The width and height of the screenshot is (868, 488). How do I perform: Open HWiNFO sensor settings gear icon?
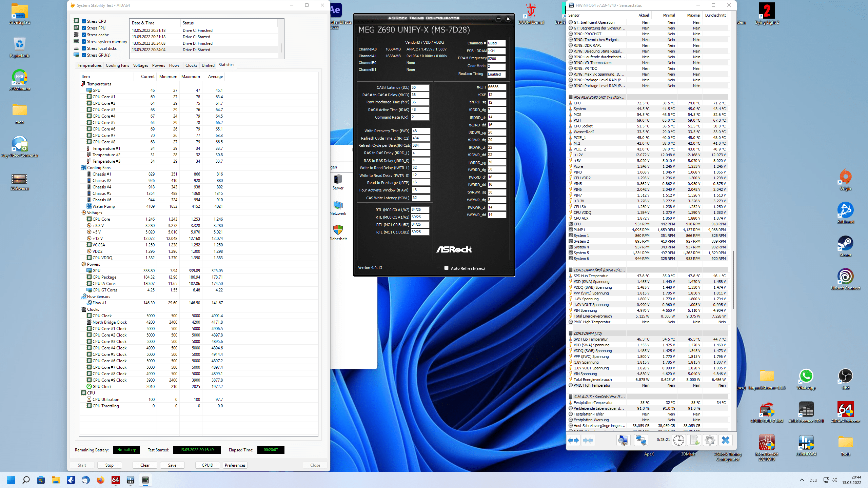click(710, 440)
